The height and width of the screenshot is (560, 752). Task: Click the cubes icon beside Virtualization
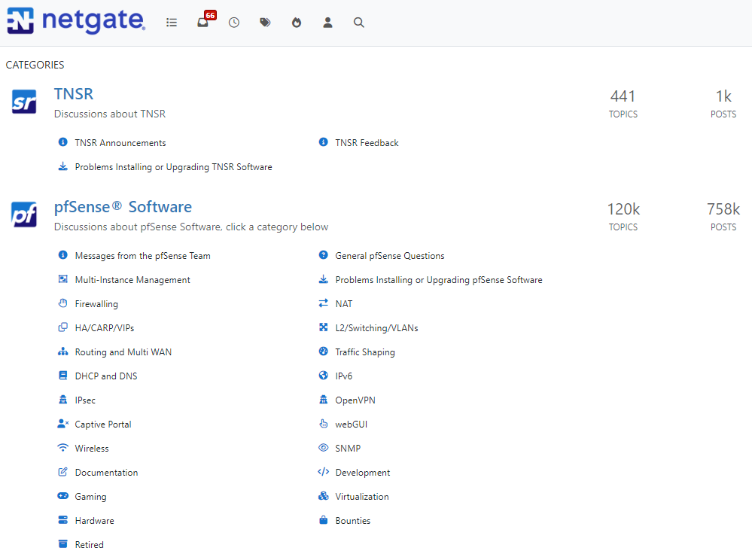[323, 496]
